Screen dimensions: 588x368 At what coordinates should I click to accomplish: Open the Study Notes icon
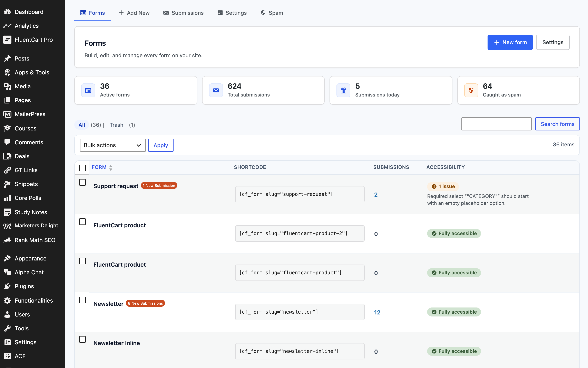click(7, 212)
